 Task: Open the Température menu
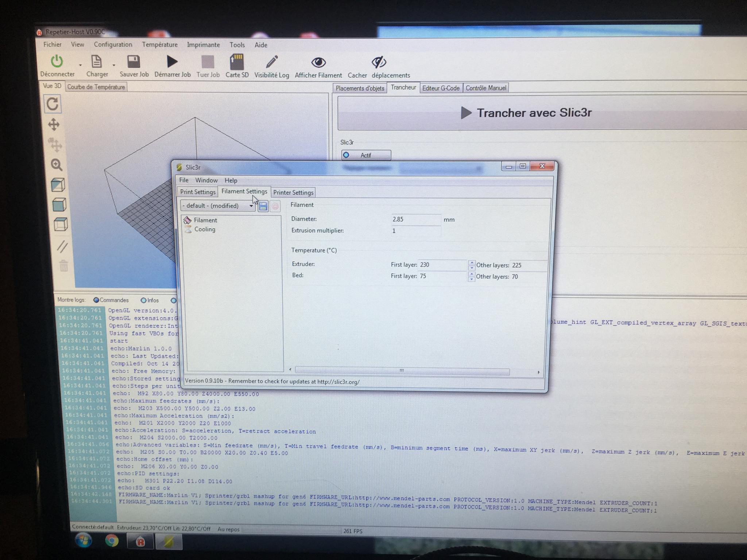(x=160, y=44)
